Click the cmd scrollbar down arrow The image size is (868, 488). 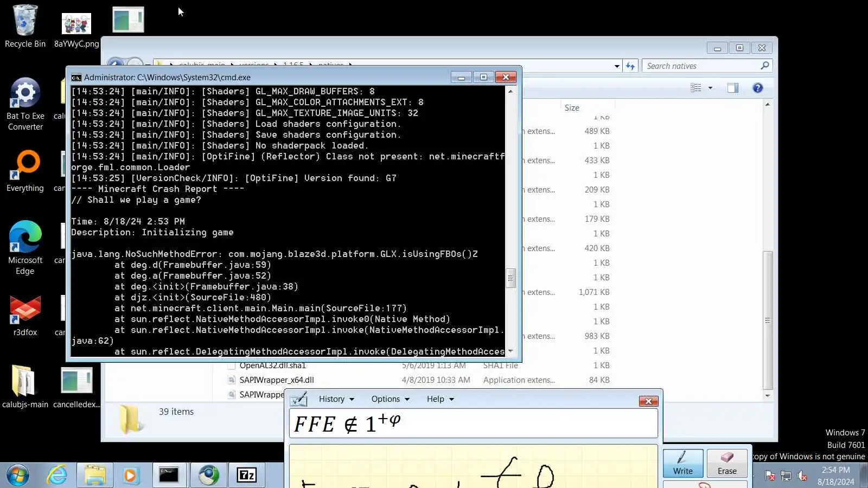coord(510,351)
